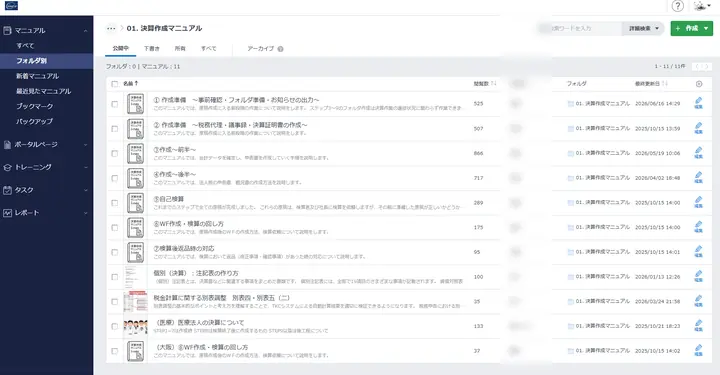Open the 詳細検索 dropdown

643,28
